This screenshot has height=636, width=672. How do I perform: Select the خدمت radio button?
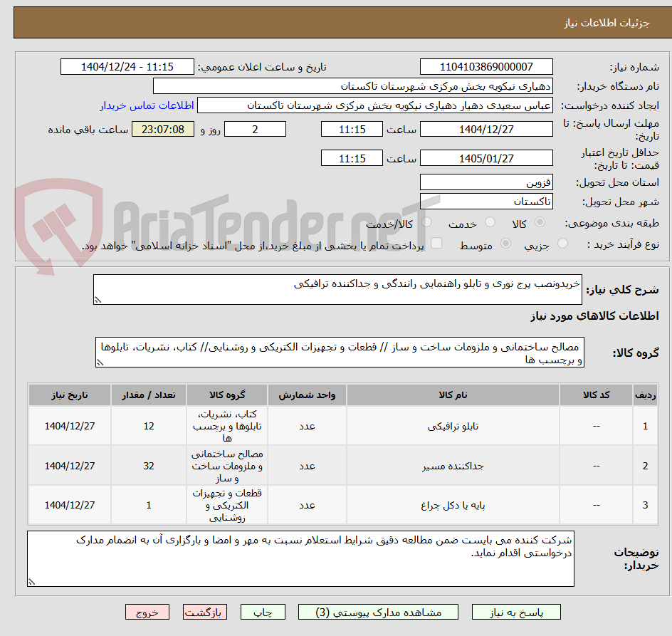click(490, 222)
